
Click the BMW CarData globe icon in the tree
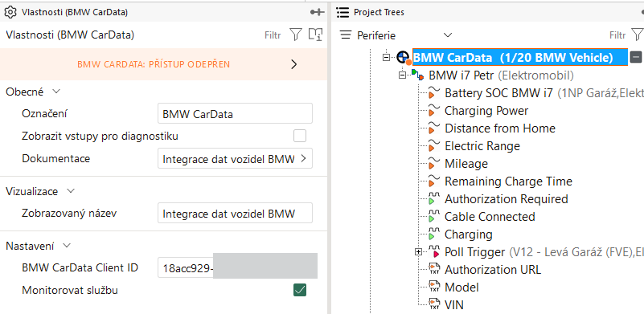click(404, 58)
